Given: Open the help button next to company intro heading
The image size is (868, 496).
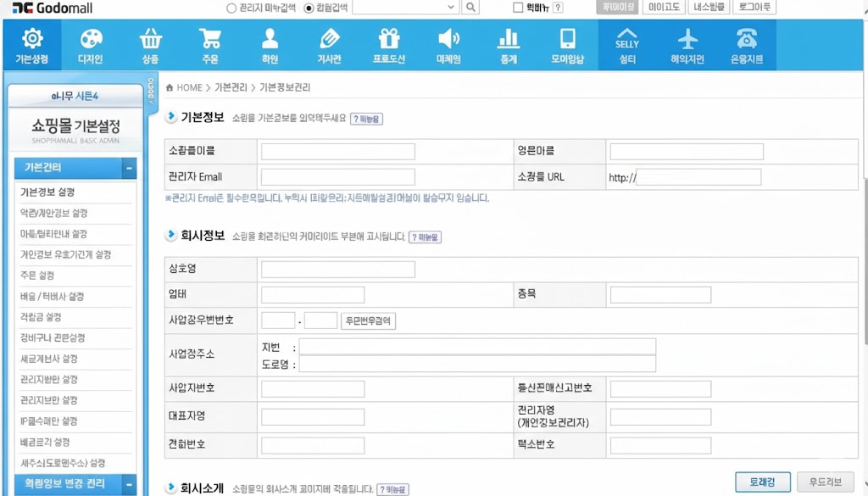Looking at the screenshot, I should click(x=392, y=490).
